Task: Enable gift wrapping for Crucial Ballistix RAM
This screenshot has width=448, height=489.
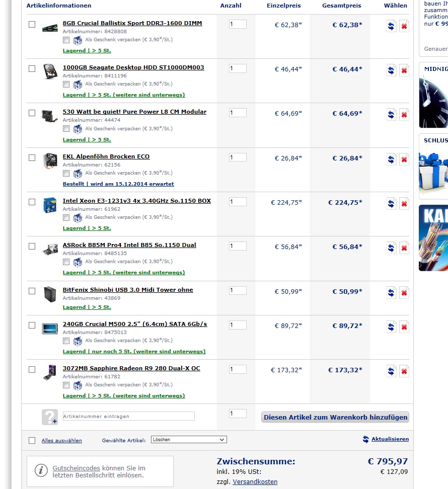Action: tap(66, 40)
